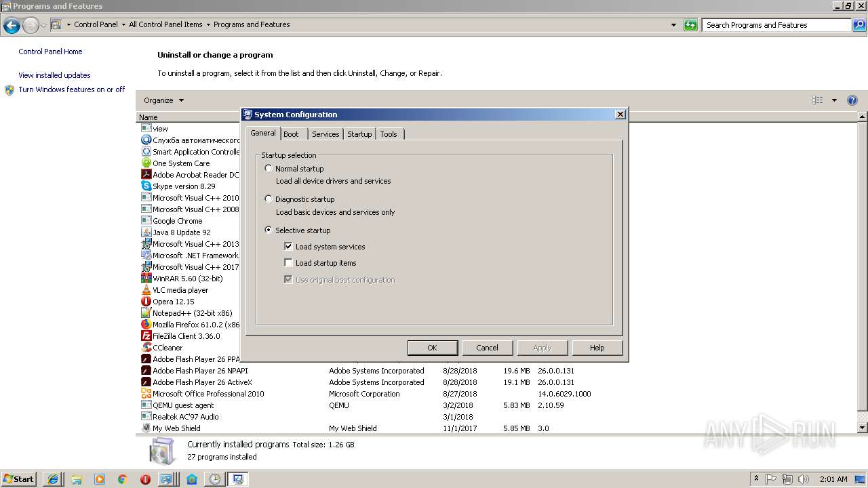Select the Java 8 Update 92 icon

(x=146, y=232)
